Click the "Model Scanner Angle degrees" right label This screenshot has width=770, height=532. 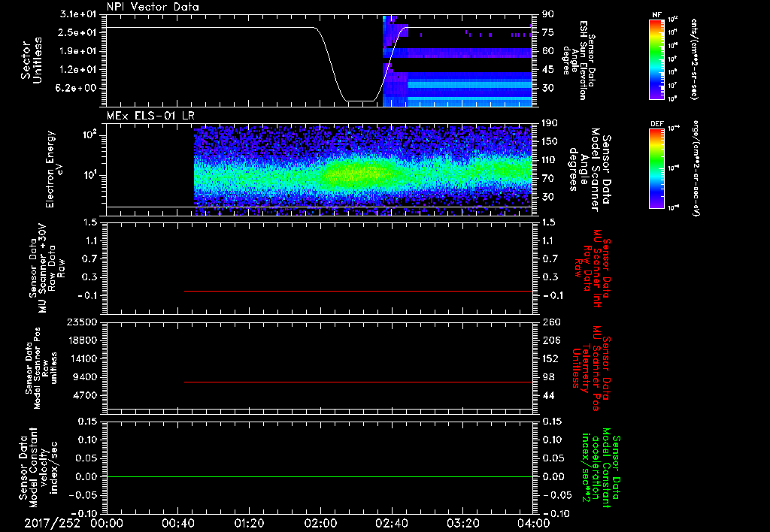coord(590,170)
